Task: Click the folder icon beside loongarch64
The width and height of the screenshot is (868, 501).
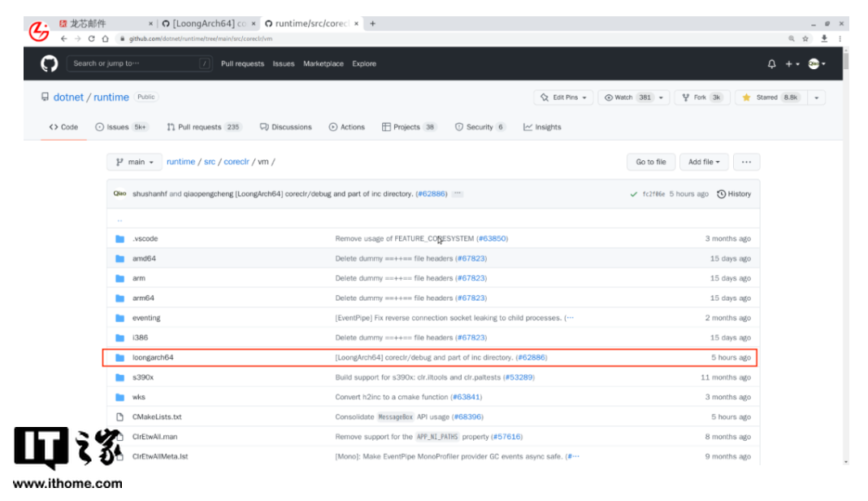Action: click(120, 357)
